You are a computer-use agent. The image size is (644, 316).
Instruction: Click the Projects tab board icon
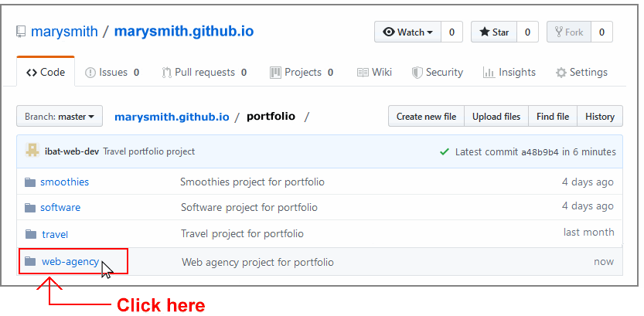click(275, 73)
